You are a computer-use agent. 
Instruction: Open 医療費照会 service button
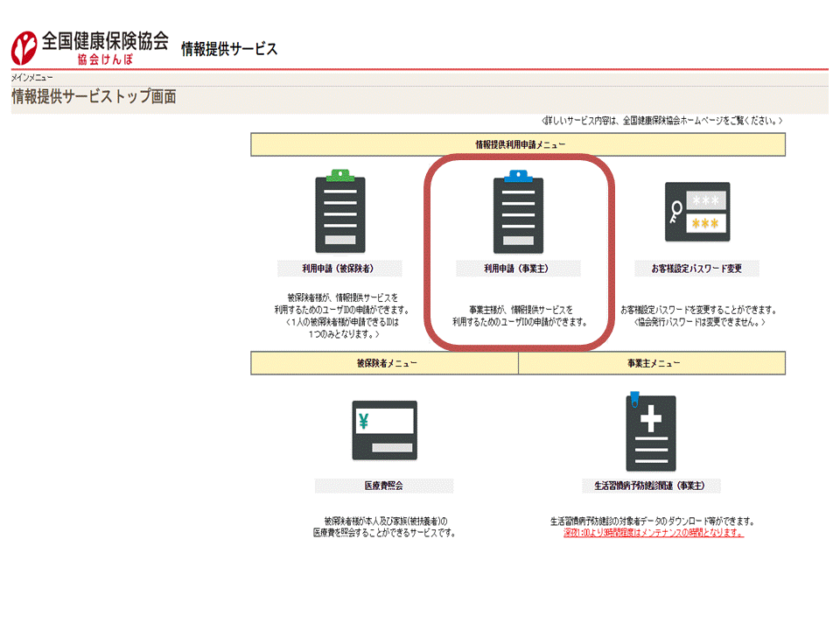(x=382, y=486)
